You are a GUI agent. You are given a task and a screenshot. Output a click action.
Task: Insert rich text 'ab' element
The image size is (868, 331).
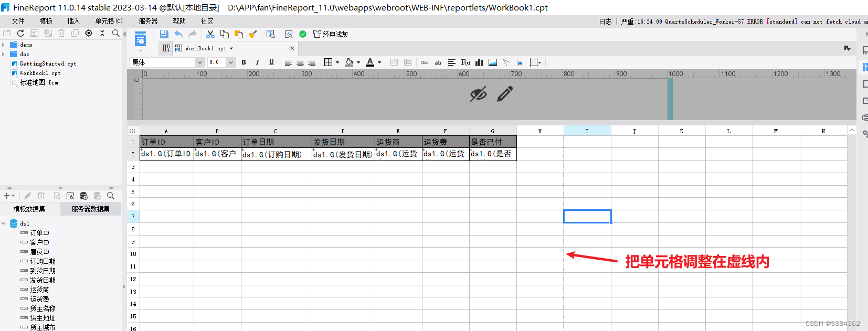tap(438, 62)
